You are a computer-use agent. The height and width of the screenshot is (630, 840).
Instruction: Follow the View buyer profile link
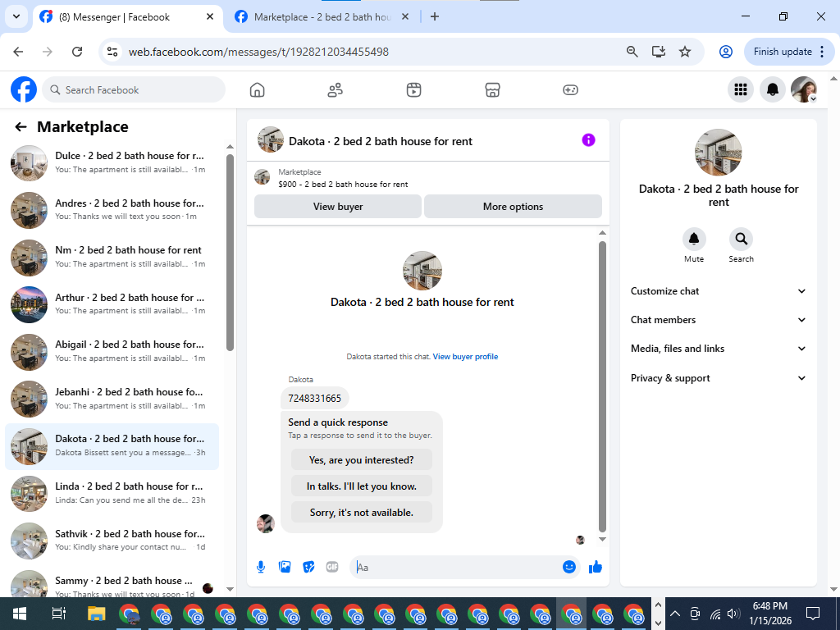[465, 356]
